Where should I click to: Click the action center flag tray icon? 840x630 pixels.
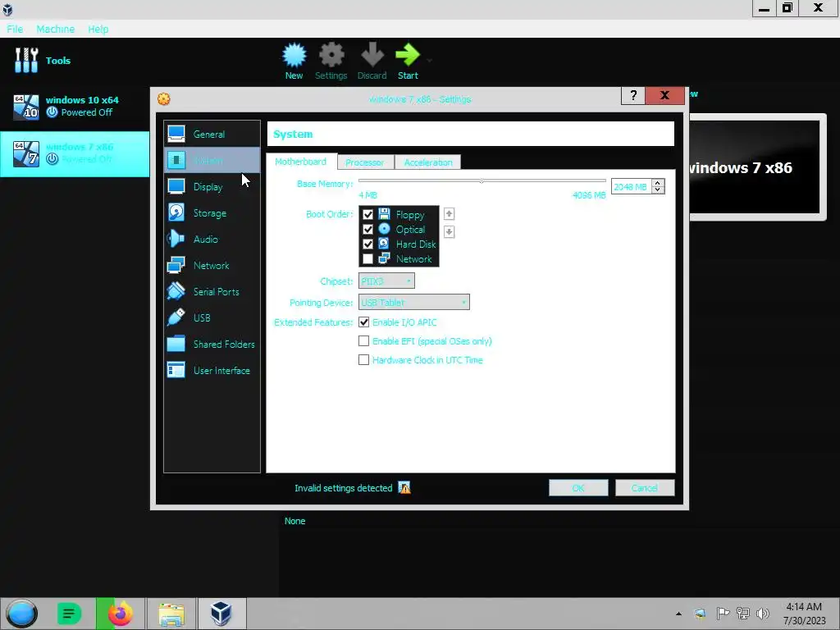coord(723,614)
